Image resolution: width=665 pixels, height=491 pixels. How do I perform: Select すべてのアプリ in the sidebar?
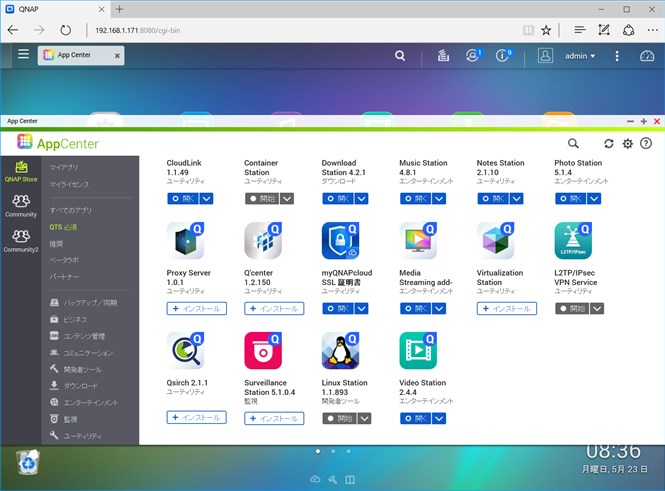pos(70,210)
